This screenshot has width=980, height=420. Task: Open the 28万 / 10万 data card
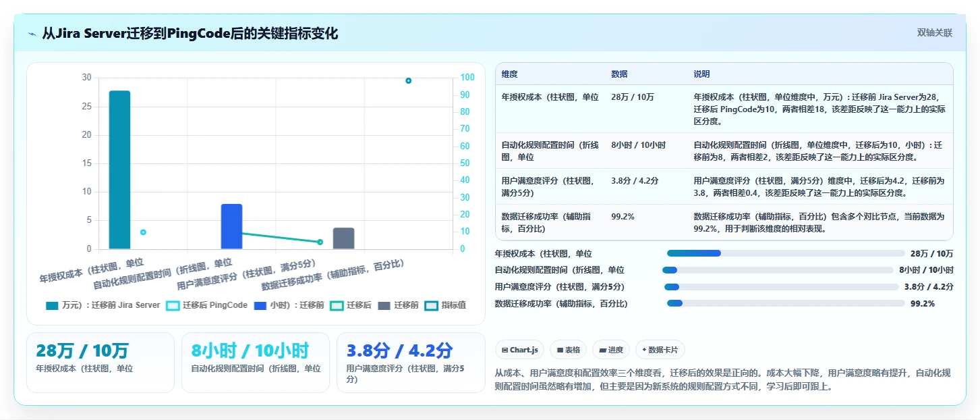(x=100, y=363)
